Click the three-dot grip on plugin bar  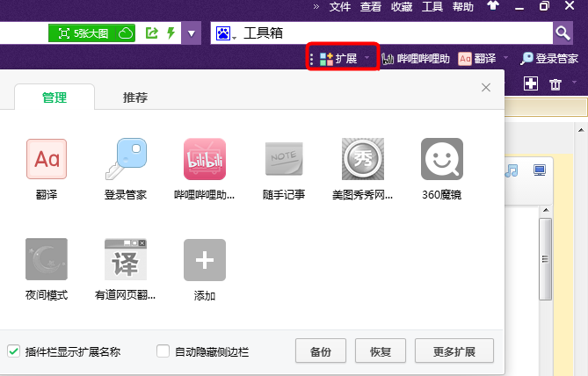tap(311, 59)
